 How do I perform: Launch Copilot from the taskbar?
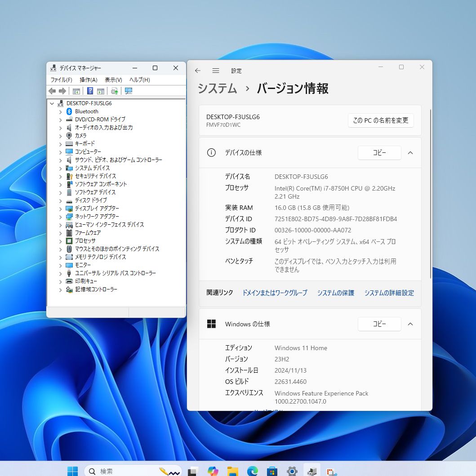click(x=213, y=471)
